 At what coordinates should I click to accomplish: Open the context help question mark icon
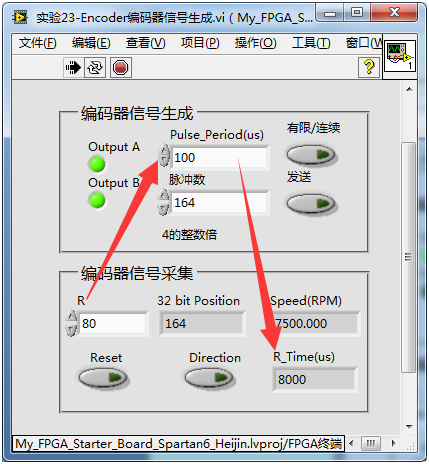(x=369, y=67)
